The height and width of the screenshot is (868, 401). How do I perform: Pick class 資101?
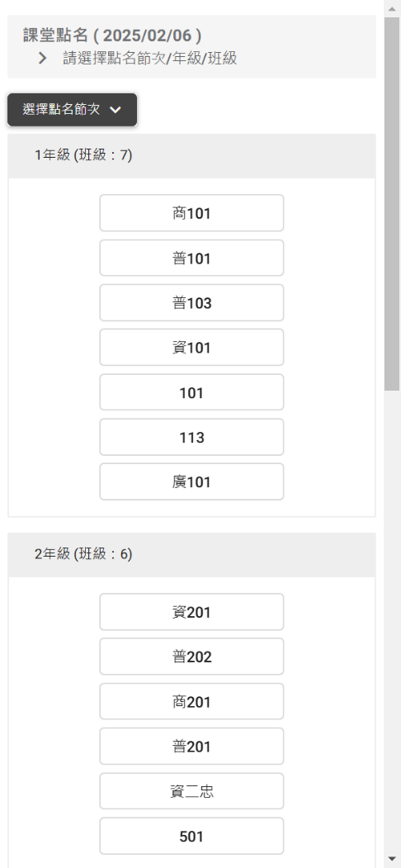coord(191,348)
